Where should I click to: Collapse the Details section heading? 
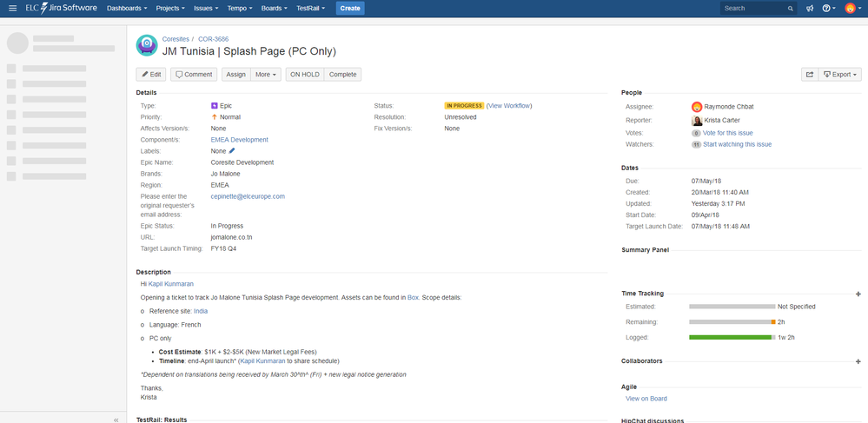pyautogui.click(x=146, y=92)
